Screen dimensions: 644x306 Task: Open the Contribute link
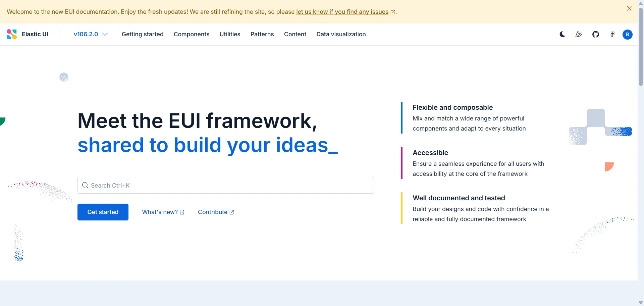pyautogui.click(x=216, y=212)
